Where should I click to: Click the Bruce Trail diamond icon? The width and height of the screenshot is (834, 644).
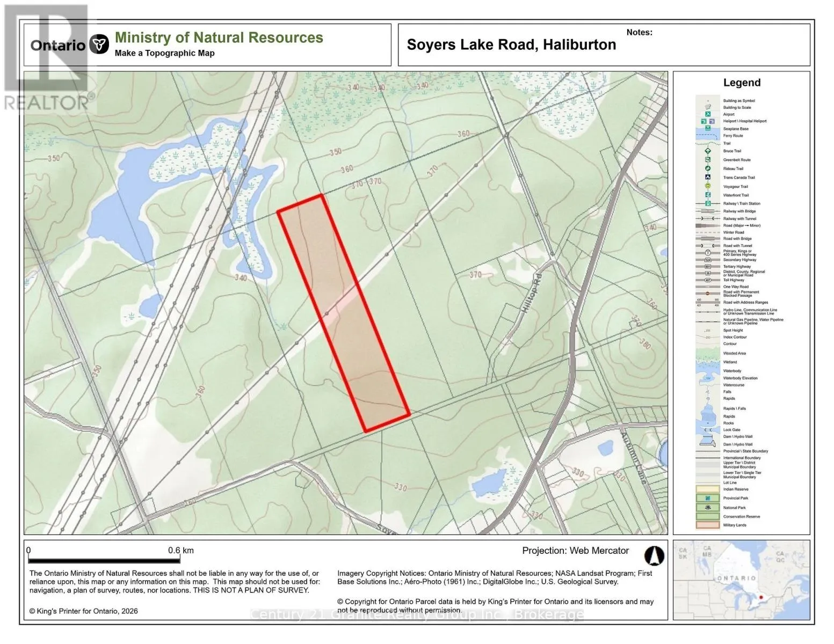tap(708, 151)
